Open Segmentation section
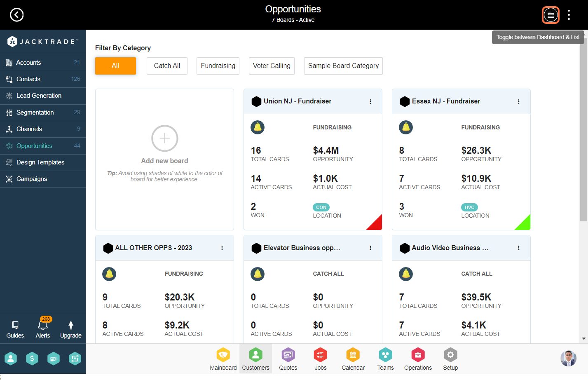Viewport: 588px width, 380px height. 43,113
